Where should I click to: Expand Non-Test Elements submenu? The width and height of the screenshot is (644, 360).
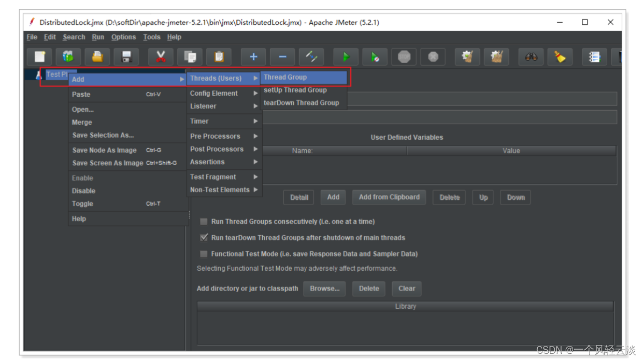[x=224, y=190]
